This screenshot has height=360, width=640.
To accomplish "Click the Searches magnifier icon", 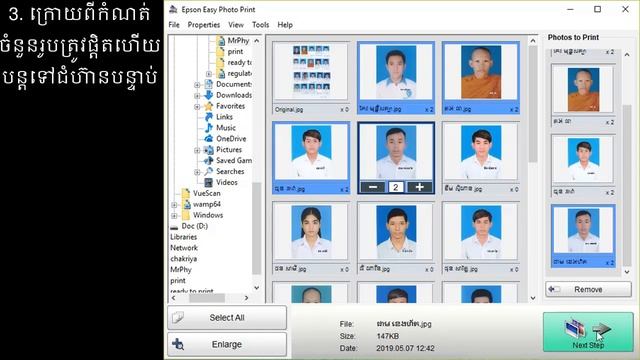I will click(209, 171).
